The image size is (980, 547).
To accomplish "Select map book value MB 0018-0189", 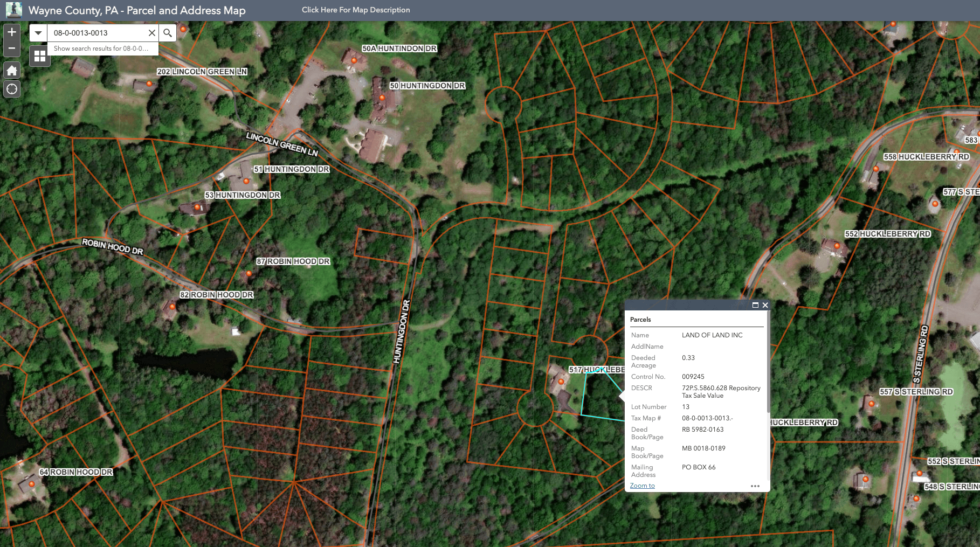I will point(703,448).
